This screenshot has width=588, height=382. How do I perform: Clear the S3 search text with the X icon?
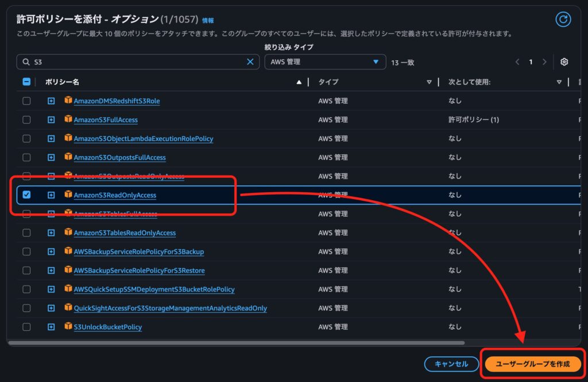point(250,62)
